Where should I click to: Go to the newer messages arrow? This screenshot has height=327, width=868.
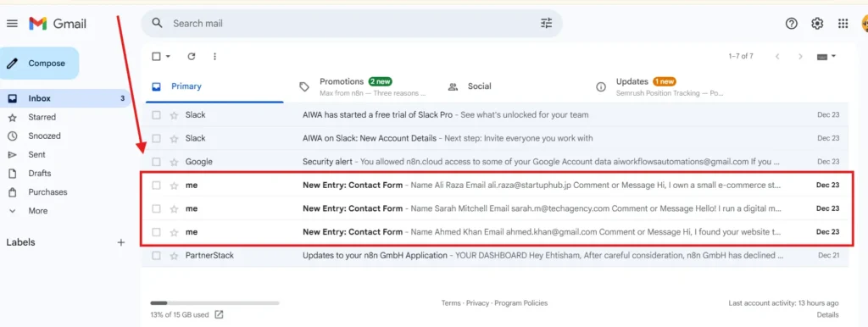click(778, 57)
